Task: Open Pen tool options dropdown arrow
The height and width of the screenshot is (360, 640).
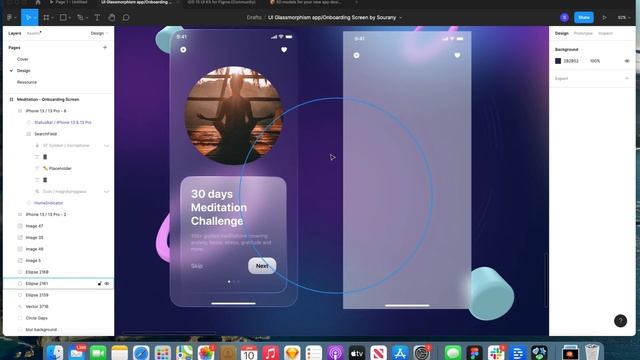Action: (x=87, y=18)
